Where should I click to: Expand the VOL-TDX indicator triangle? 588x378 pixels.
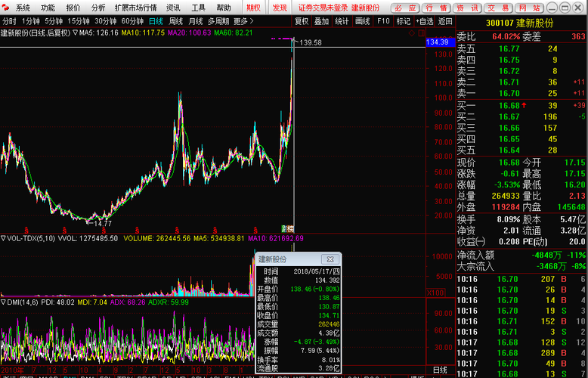tap(3, 238)
